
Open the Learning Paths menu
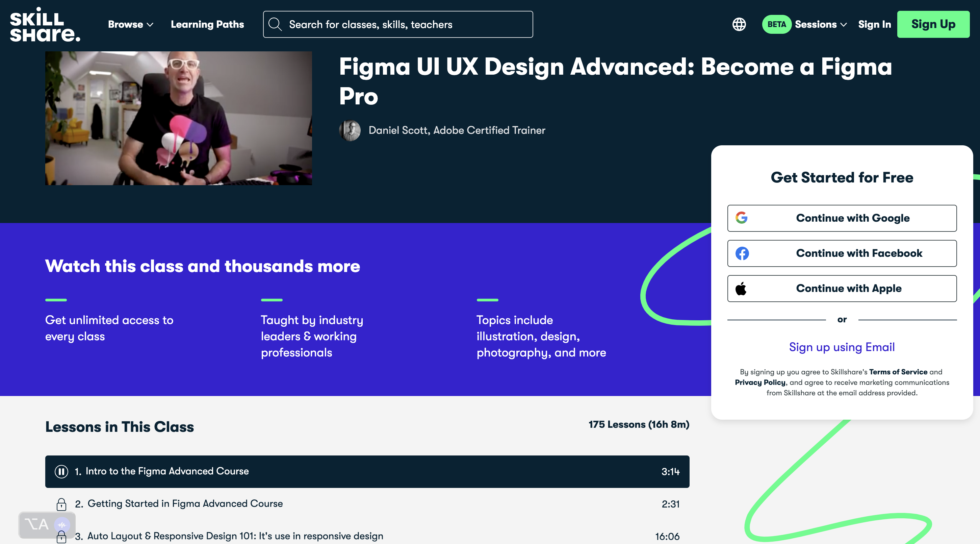(207, 24)
